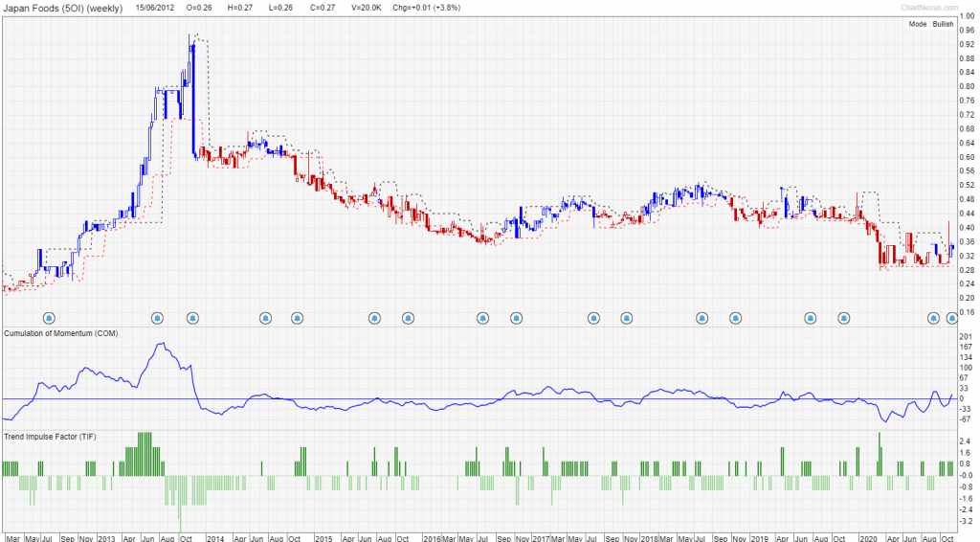The height and width of the screenshot is (542, 980).
Task: Click the 2016 year label on time axis
Action: (432, 538)
